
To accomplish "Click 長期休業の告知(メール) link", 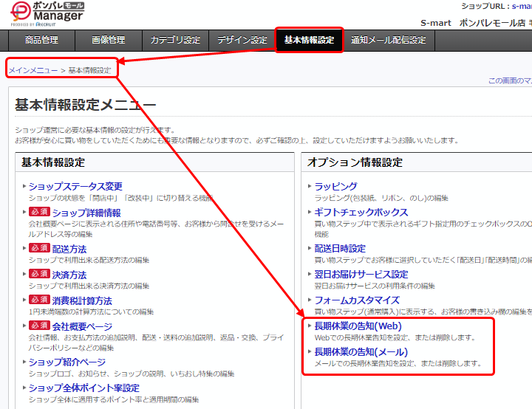I will tap(361, 351).
